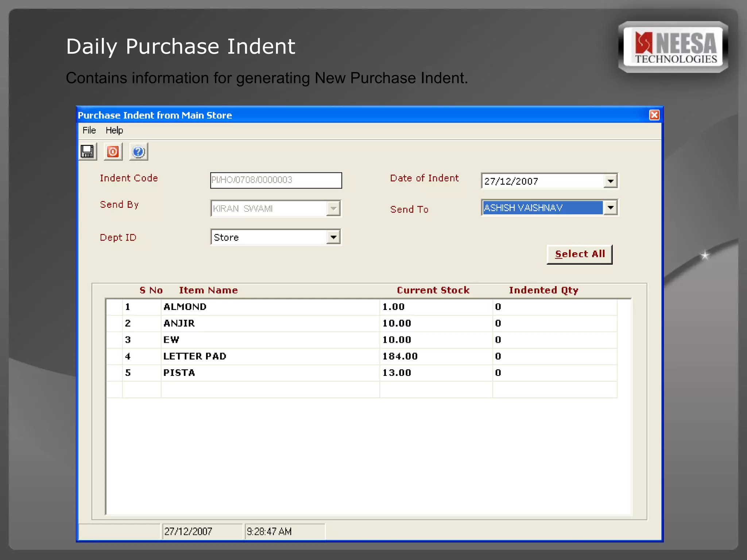Click Indented Qty cell for EW

click(x=555, y=340)
